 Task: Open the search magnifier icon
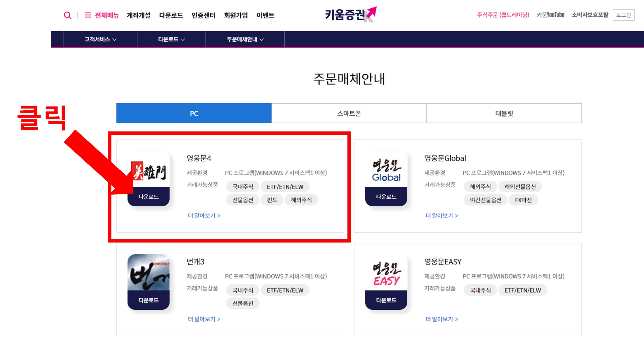[67, 15]
